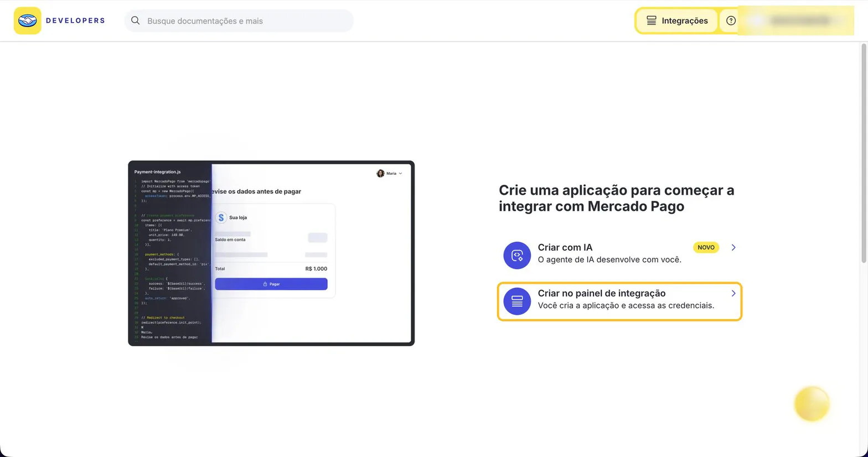This screenshot has height=457, width=868.
Task: Click the Criar com IA agent icon
Action: tap(517, 255)
